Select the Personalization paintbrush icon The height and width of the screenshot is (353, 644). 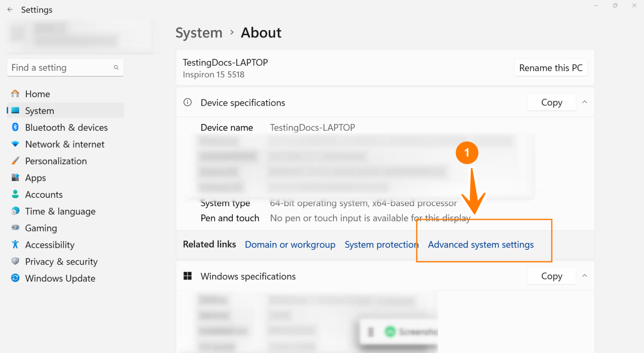click(15, 161)
